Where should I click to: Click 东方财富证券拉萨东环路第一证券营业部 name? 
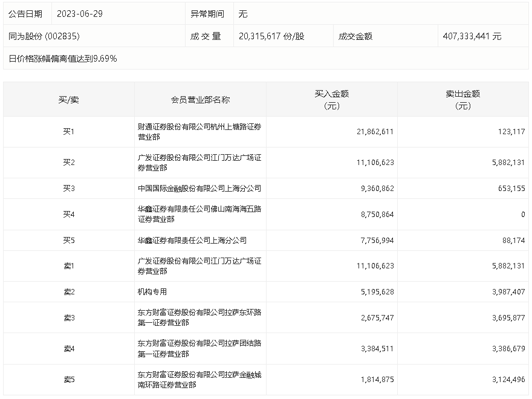tap(199, 317)
